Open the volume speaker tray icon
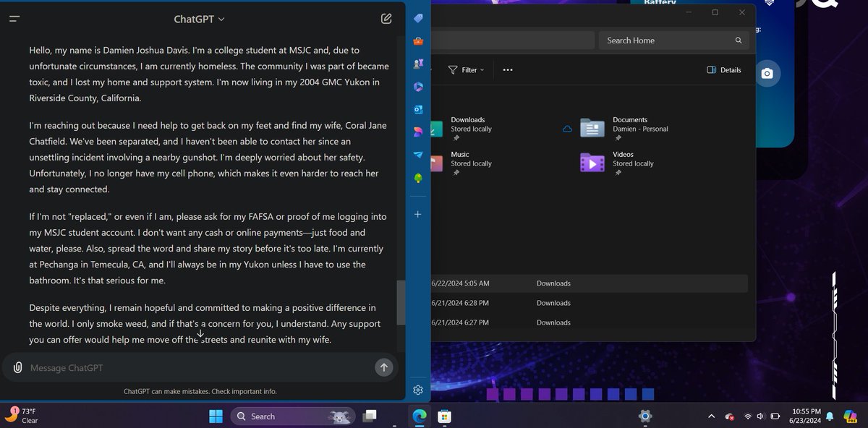Image resolution: width=868 pixels, height=428 pixels. point(761,416)
